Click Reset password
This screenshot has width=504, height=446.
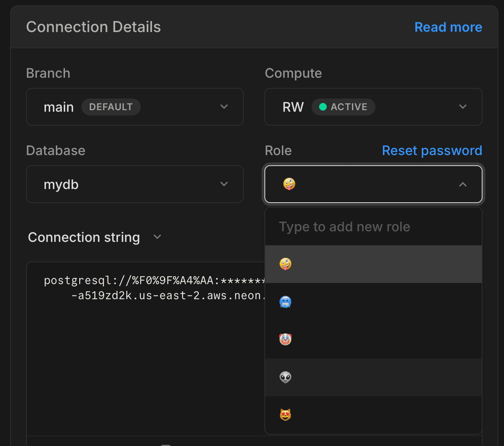[432, 150]
